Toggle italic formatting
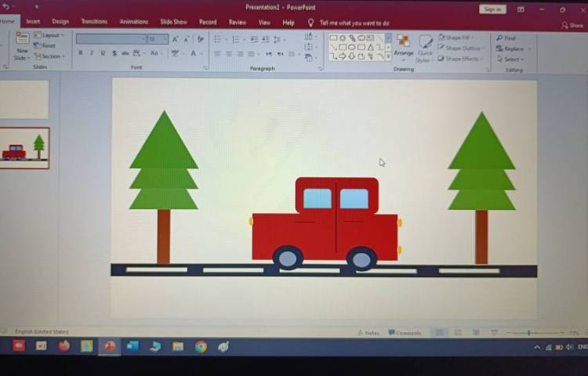 [x=92, y=53]
